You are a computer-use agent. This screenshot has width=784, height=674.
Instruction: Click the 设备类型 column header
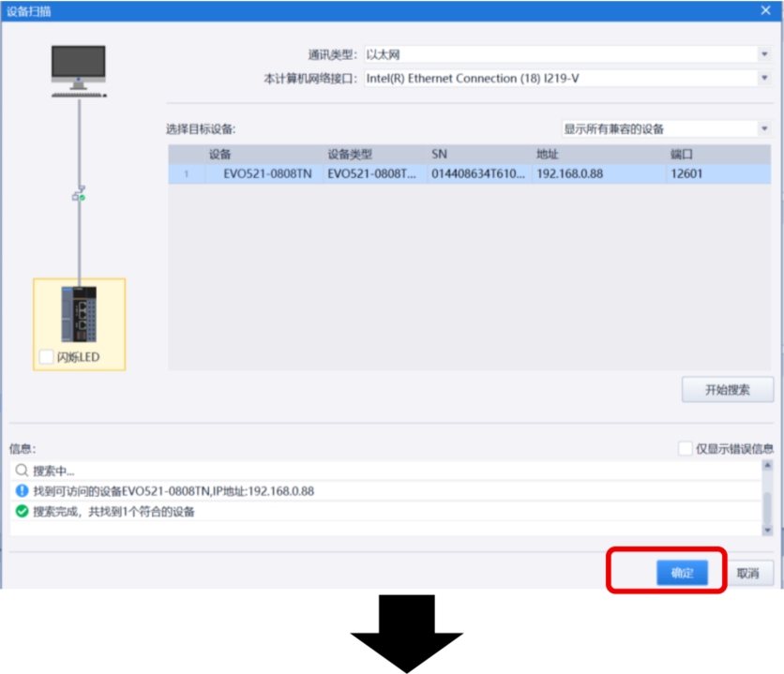click(350, 154)
